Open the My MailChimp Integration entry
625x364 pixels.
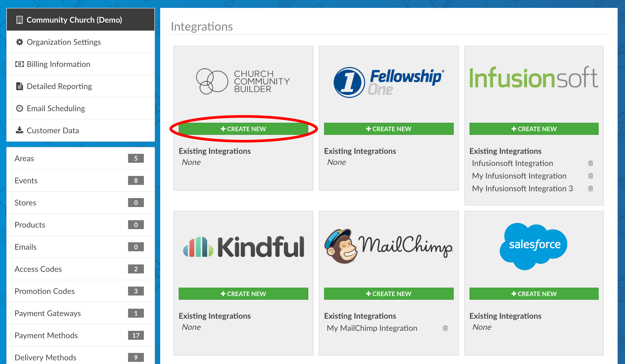pos(372,328)
